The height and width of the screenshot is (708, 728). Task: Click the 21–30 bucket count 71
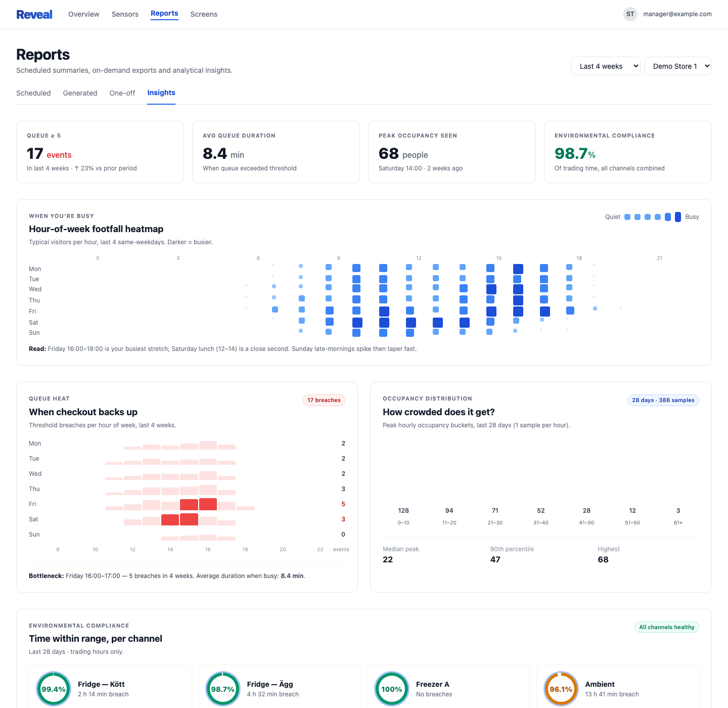pos(495,511)
